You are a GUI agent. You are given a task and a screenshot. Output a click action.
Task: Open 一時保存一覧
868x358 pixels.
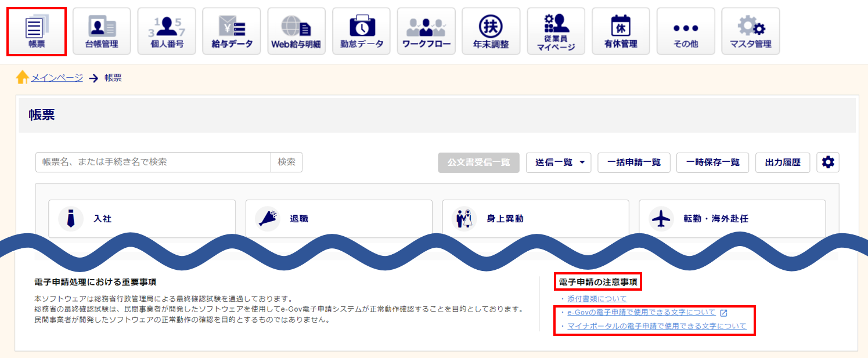pyautogui.click(x=712, y=162)
